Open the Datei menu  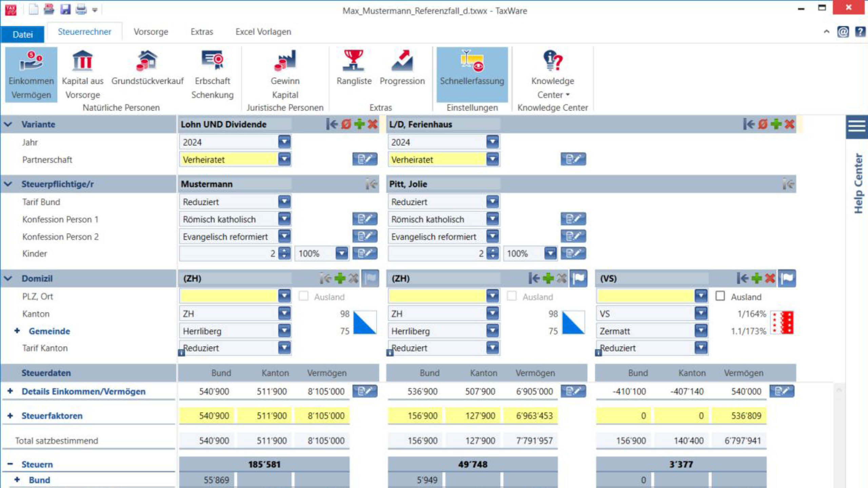click(22, 35)
